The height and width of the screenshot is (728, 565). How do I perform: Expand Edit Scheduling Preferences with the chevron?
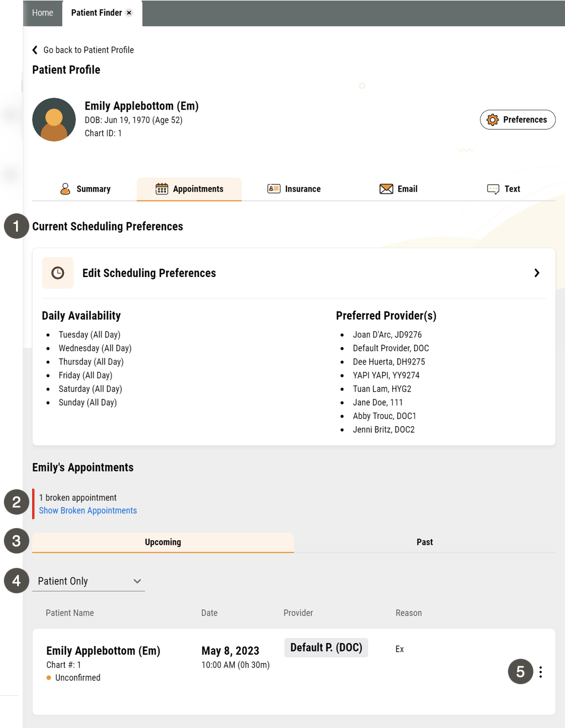(x=537, y=273)
